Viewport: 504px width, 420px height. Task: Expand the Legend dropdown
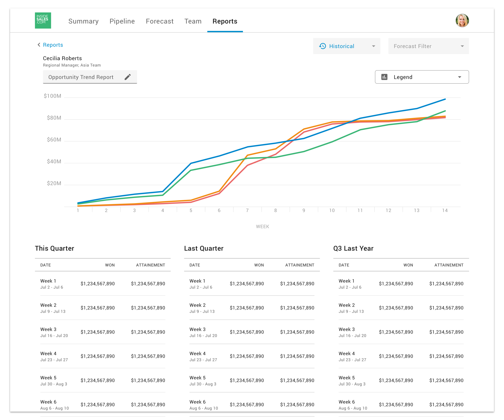coord(460,77)
